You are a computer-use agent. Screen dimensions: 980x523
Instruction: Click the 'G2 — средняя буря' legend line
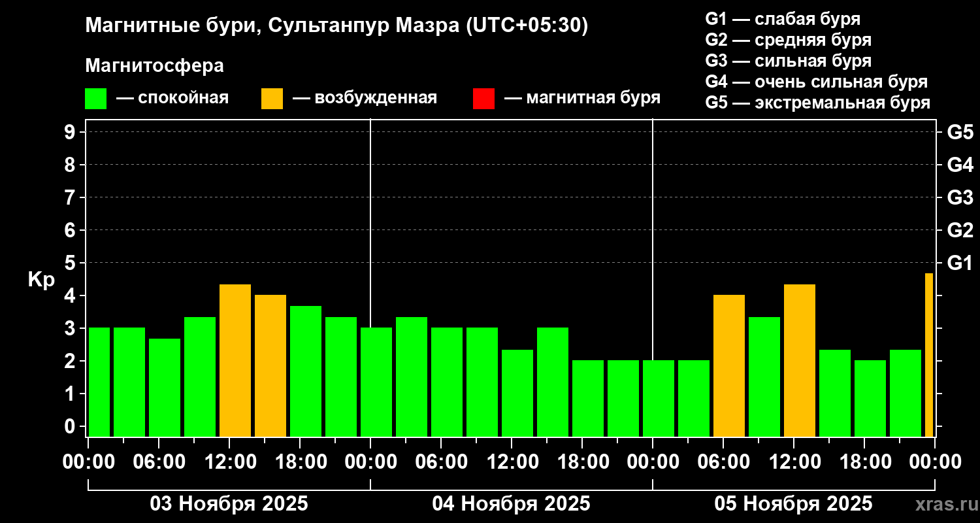pos(789,40)
